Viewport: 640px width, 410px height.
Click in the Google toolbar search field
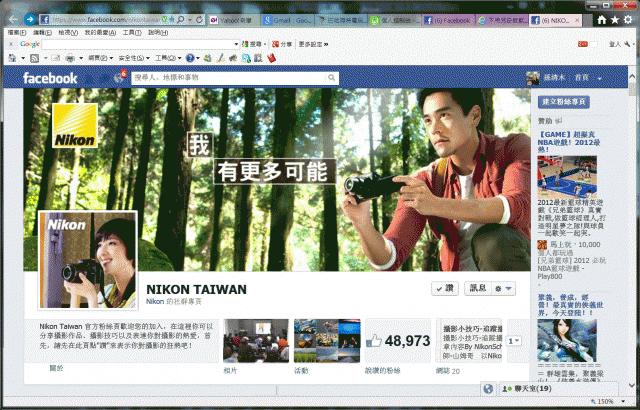point(137,44)
